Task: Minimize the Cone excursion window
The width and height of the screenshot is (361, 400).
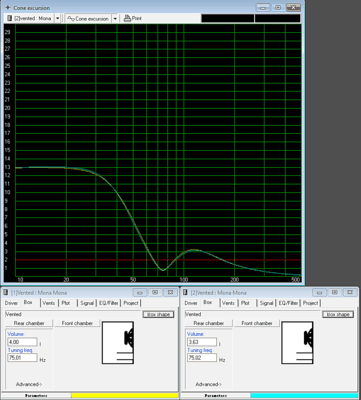Action: point(263,7)
